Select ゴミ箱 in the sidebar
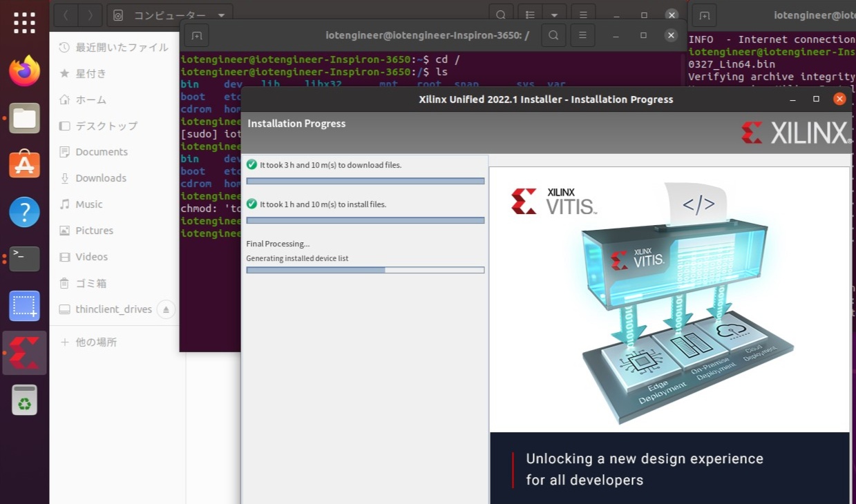Viewport: 856px width, 504px height. (x=91, y=283)
